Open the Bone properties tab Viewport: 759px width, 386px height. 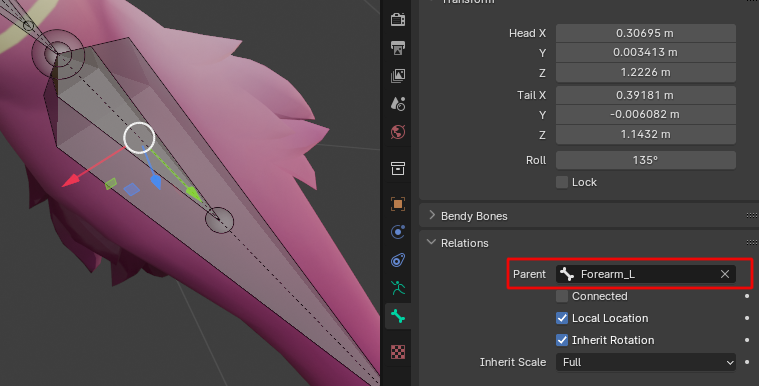pos(397,316)
